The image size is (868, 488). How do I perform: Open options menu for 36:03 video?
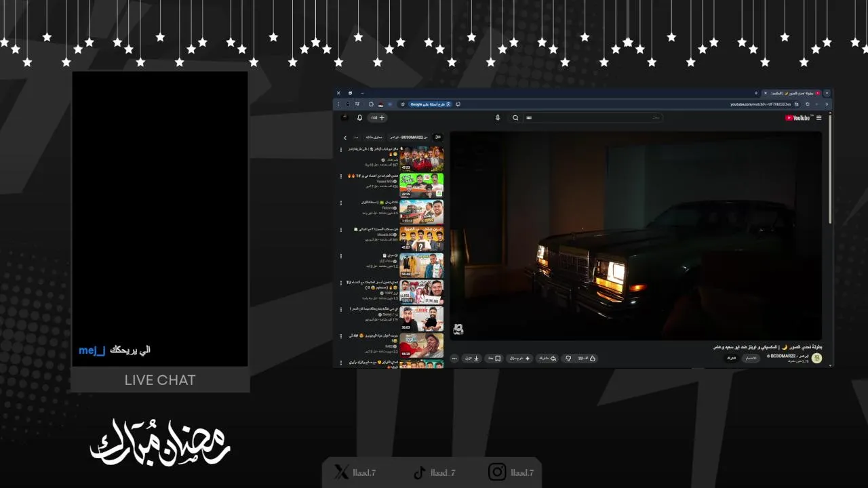(x=340, y=309)
